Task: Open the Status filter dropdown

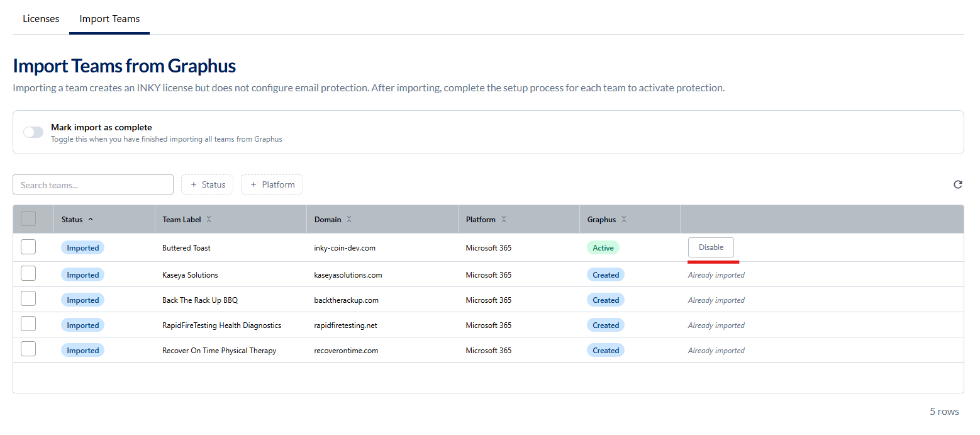Action: (208, 184)
